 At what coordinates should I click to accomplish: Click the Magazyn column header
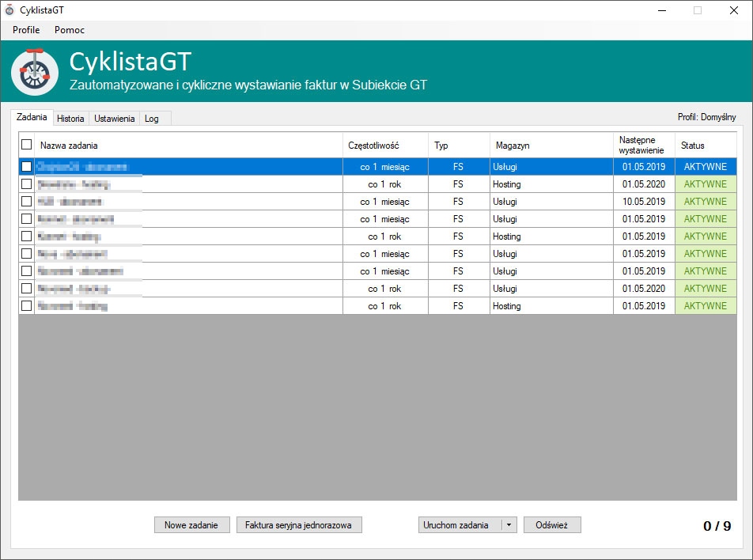(513, 146)
